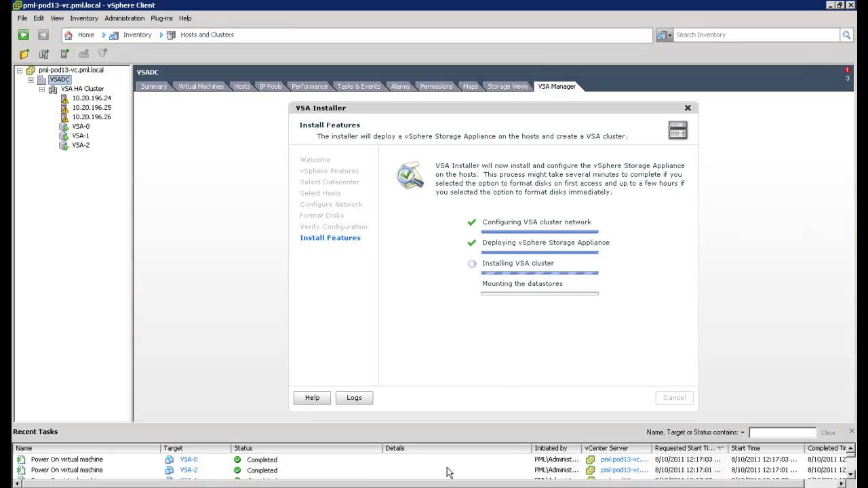Click host 10.20.196.25 warning icon
Image resolution: width=868 pixels, height=488 pixels.
[x=65, y=108]
